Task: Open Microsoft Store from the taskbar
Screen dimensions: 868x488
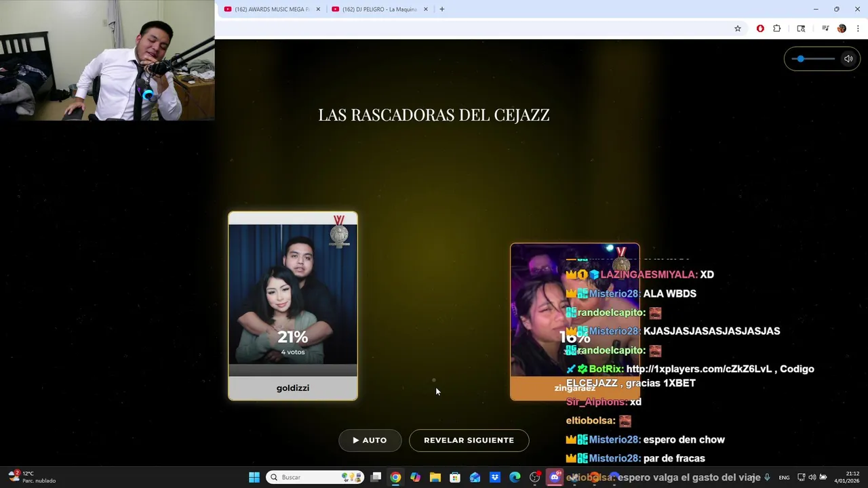Action: pos(455,477)
